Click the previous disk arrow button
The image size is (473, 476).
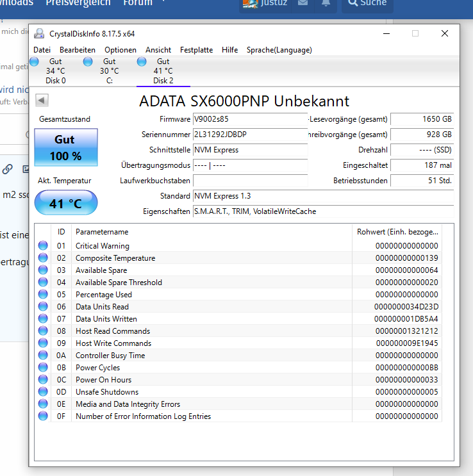pos(42,100)
